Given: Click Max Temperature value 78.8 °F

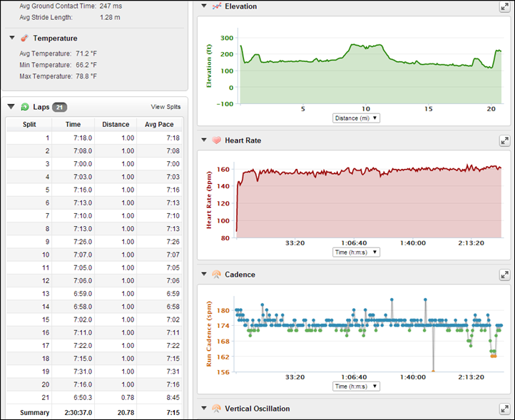Looking at the screenshot, I should (86, 76).
